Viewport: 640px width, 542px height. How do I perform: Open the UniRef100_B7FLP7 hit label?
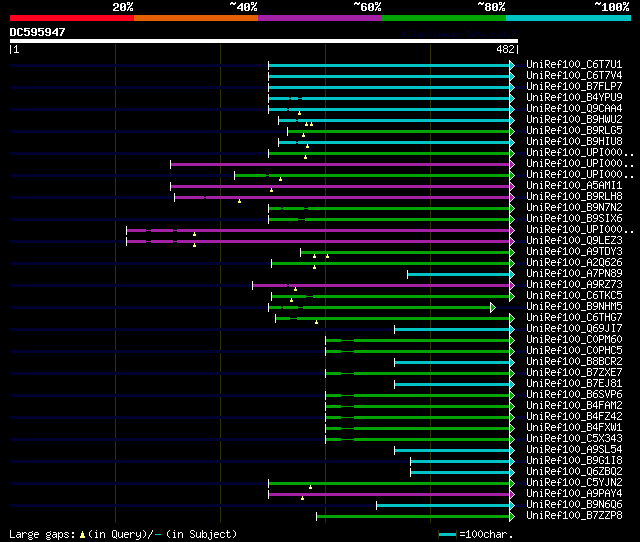(x=574, y=87)
